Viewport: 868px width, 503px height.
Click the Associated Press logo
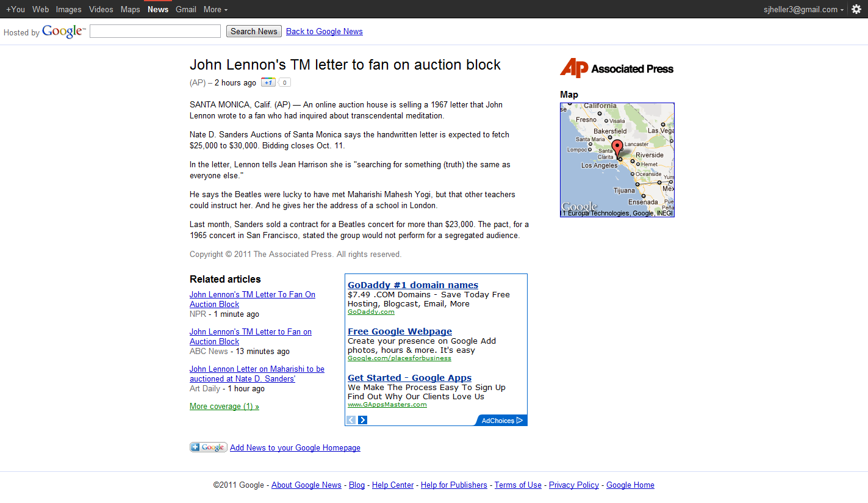coord(617,68)
